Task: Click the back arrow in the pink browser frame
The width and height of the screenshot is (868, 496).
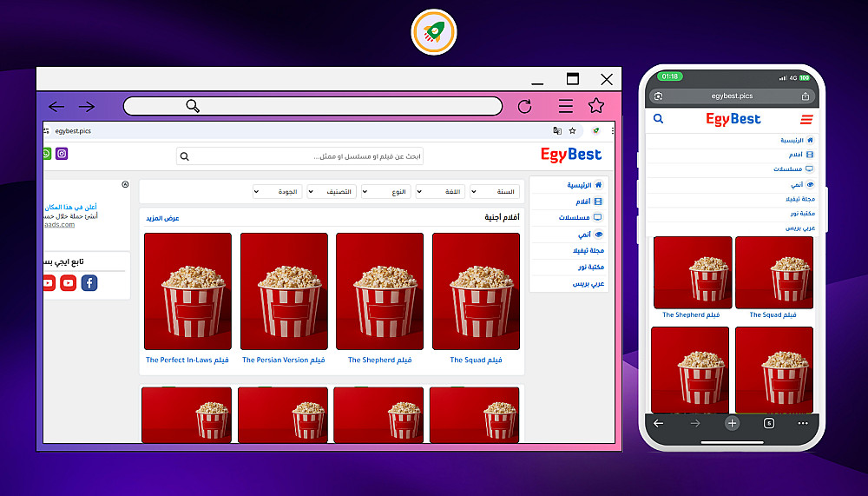Action: (56, 106)
